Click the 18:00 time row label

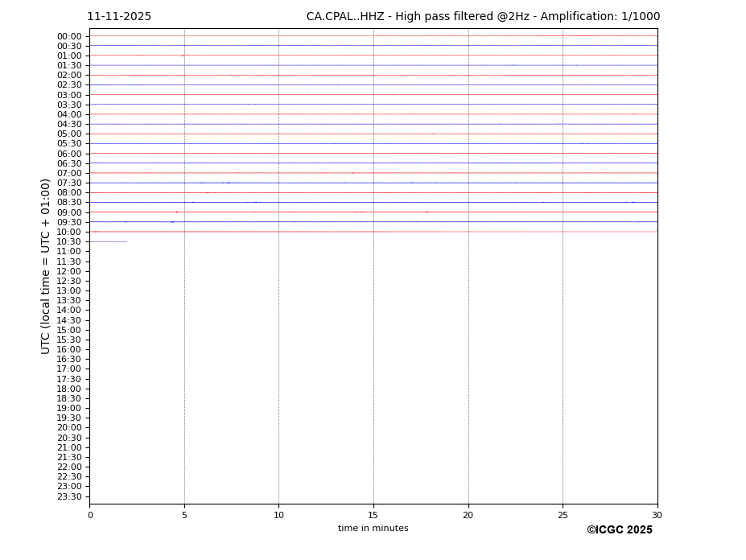tap(69, 389)
